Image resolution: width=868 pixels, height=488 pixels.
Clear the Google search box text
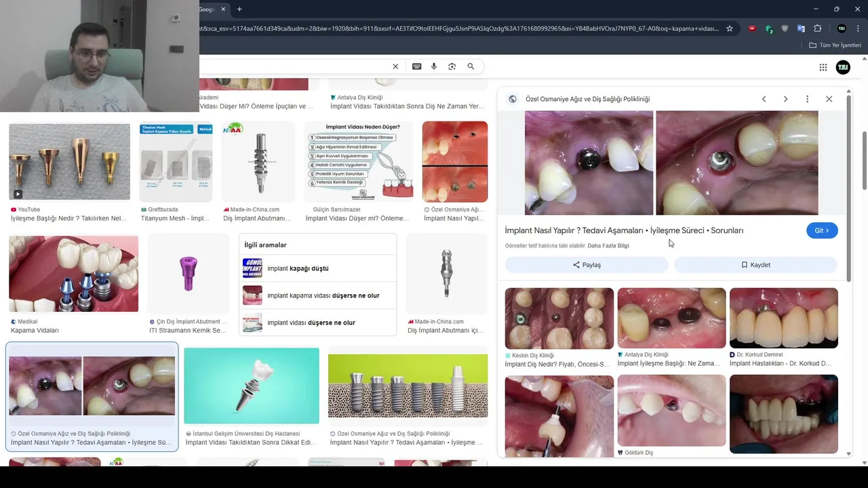pyautogui.click(x=395, y=66)
